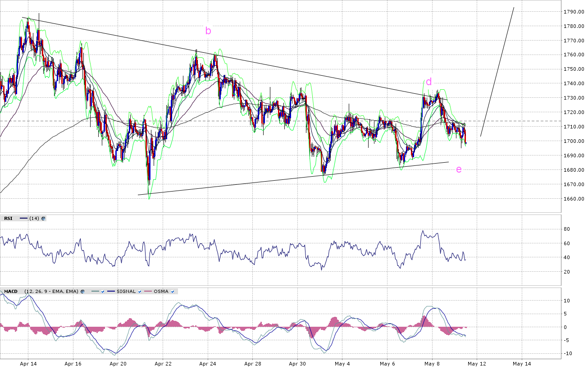
Task: Click the SIGNAL legend label
Action: click(126, 292)
